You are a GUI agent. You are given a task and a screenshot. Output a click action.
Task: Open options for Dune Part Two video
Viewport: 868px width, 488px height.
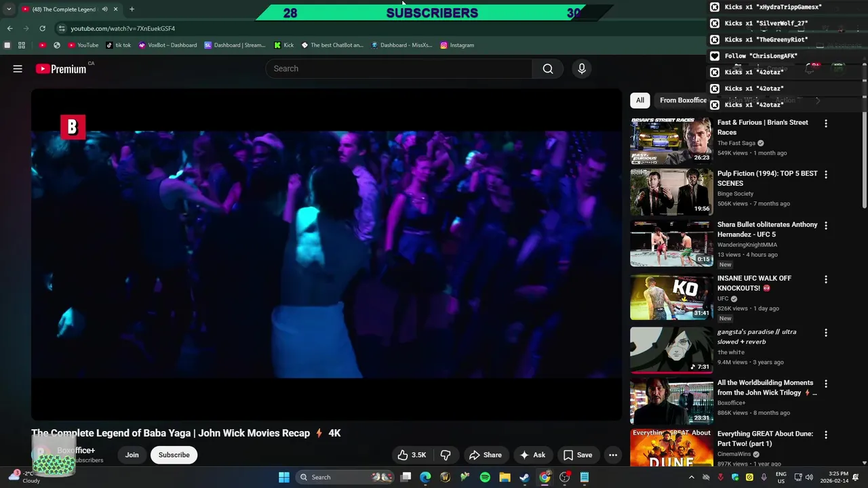825,434
